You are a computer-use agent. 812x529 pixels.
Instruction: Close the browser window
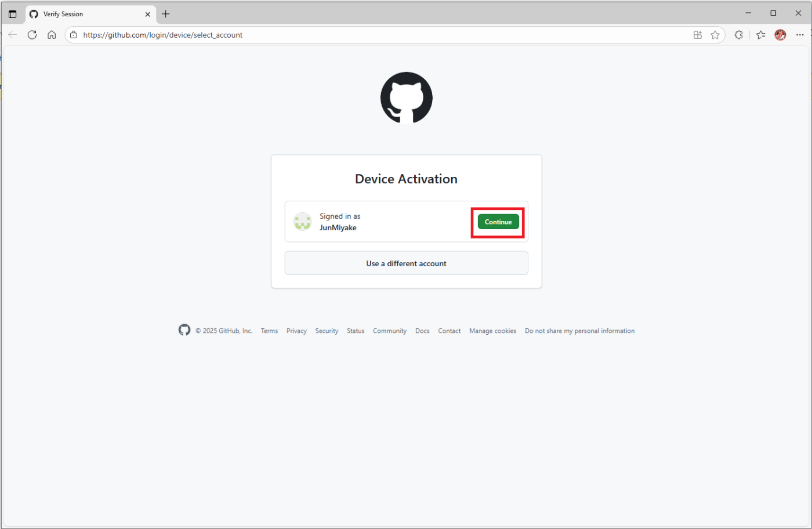tap(798, 13)
